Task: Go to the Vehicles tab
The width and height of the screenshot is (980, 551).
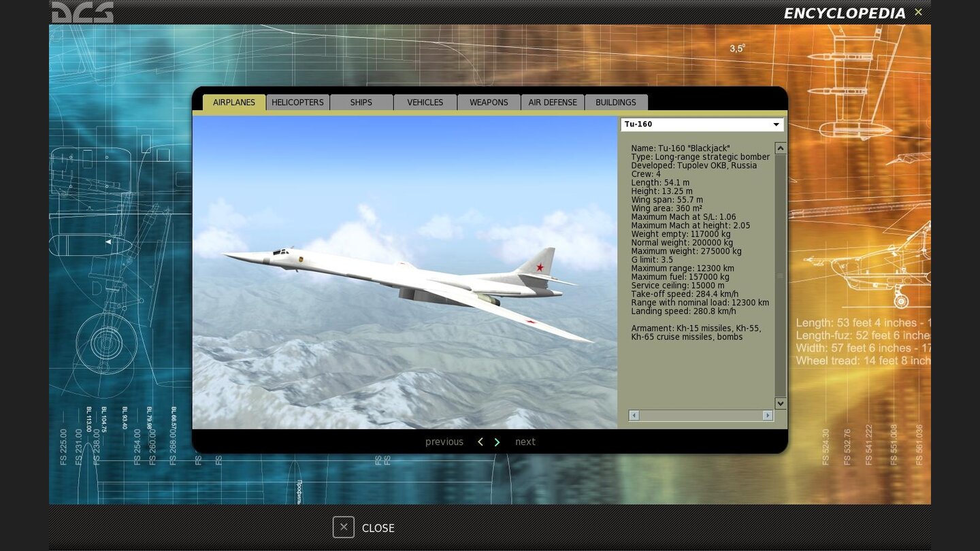Action: pyautogui.click(x=425, y=102)
